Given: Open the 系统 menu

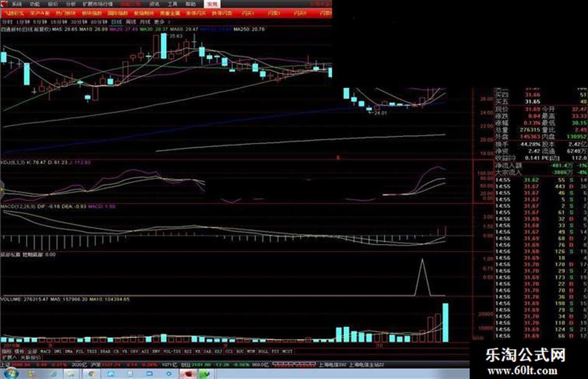Looking at the screenshot, I should pos(16,4).
